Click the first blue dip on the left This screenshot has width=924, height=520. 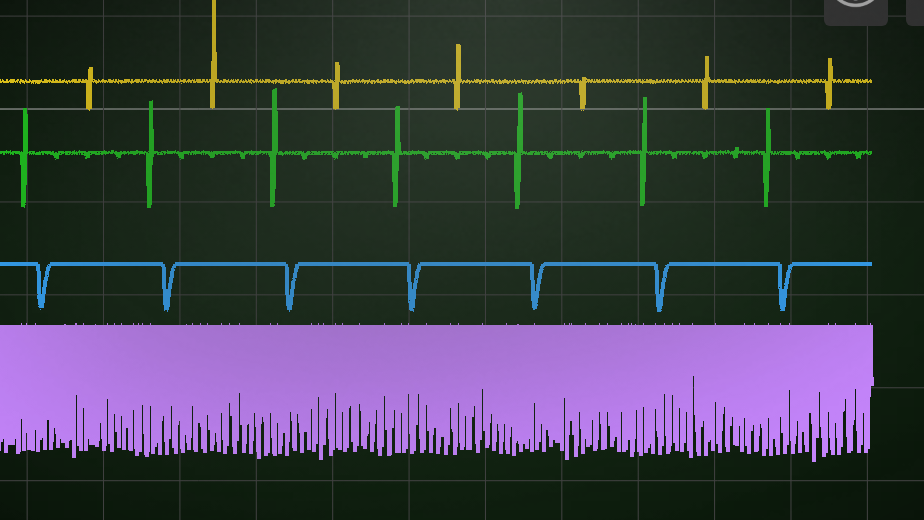point(41,286)
